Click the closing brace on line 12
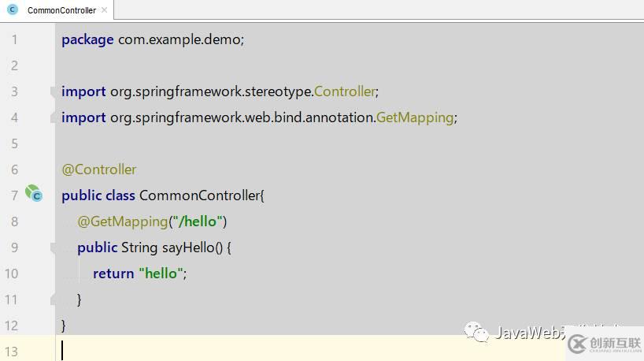Viewport: 644px width, 361px height. click(64, 325)
